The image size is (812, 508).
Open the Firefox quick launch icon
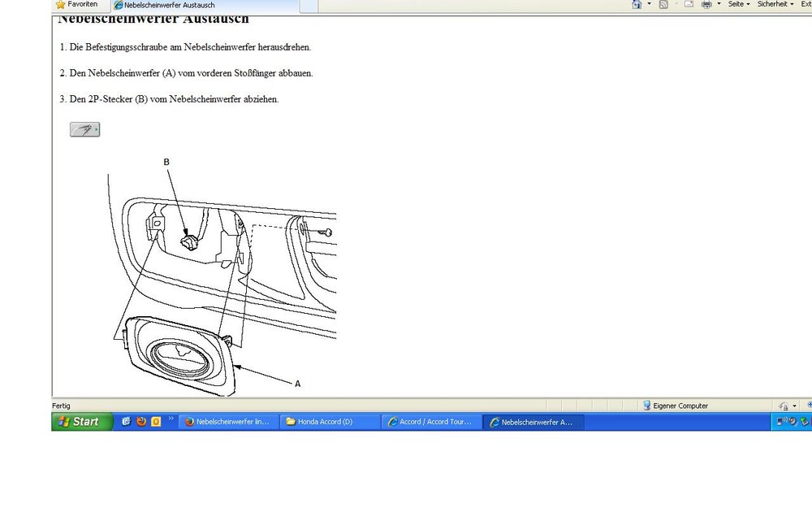coord(140,421)
